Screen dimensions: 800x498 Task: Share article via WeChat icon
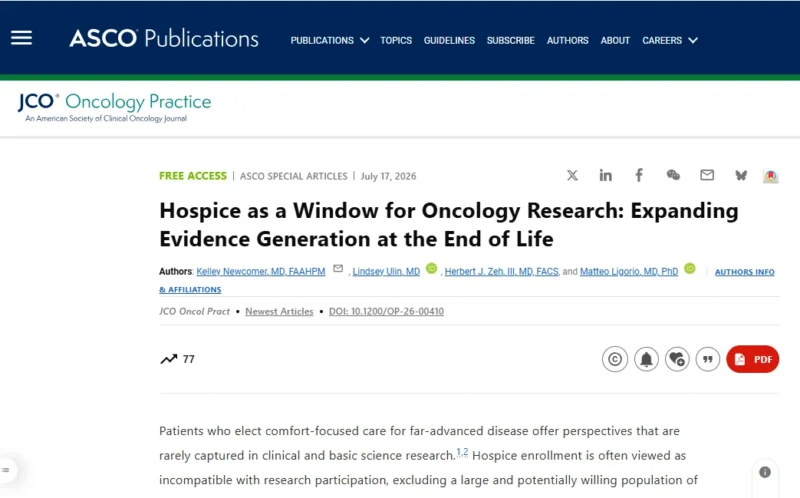673,176
